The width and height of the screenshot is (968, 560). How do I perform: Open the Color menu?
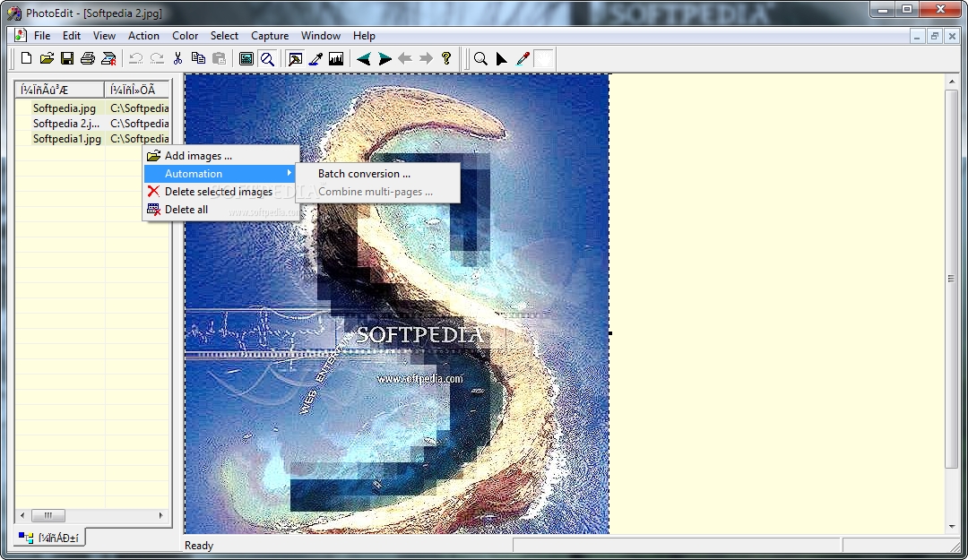(x=186, y=36)
